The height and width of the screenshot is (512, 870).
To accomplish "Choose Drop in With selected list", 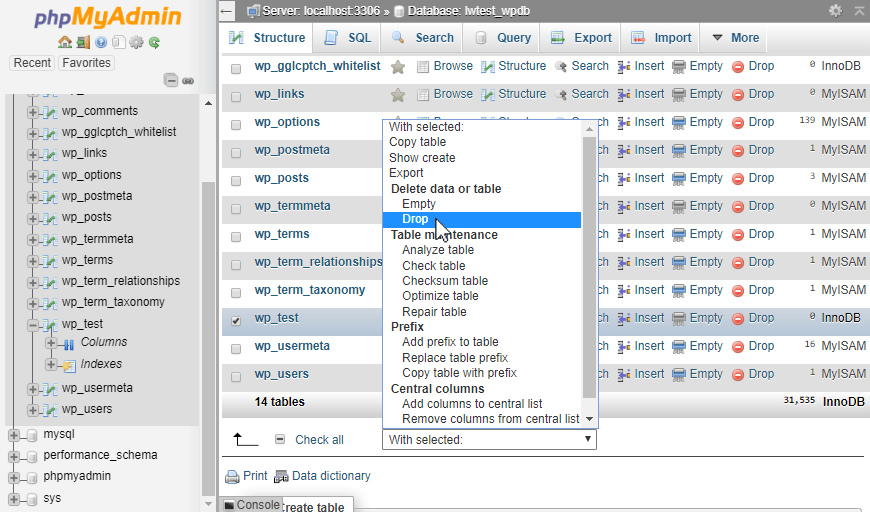I will (482, 219).
